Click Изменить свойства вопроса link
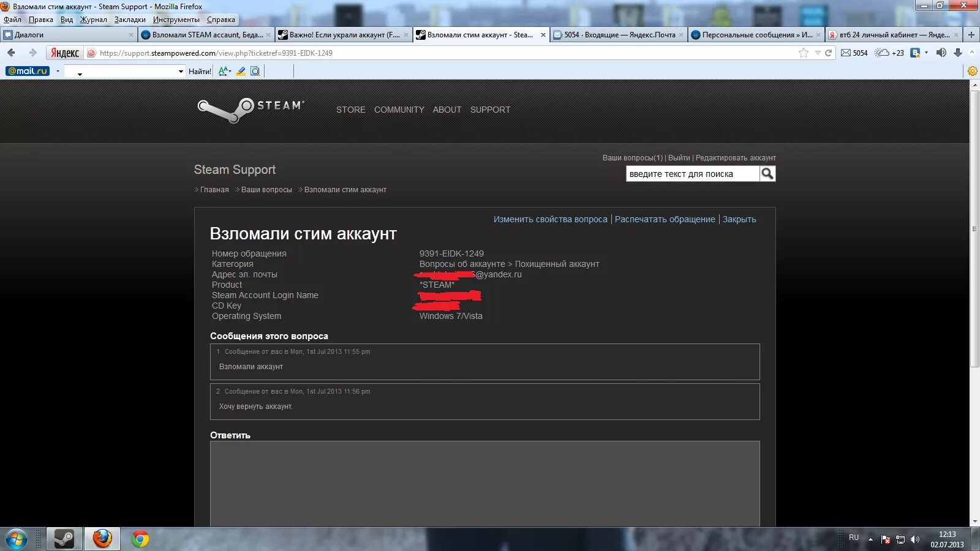The image size is (980, 551). 551,219
